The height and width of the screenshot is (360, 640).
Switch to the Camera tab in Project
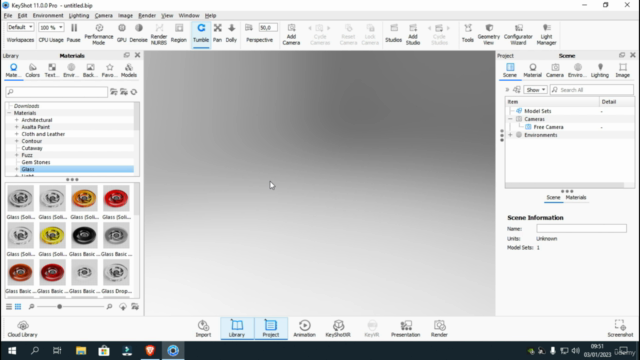pyautogui.click(x=555, y=70)
